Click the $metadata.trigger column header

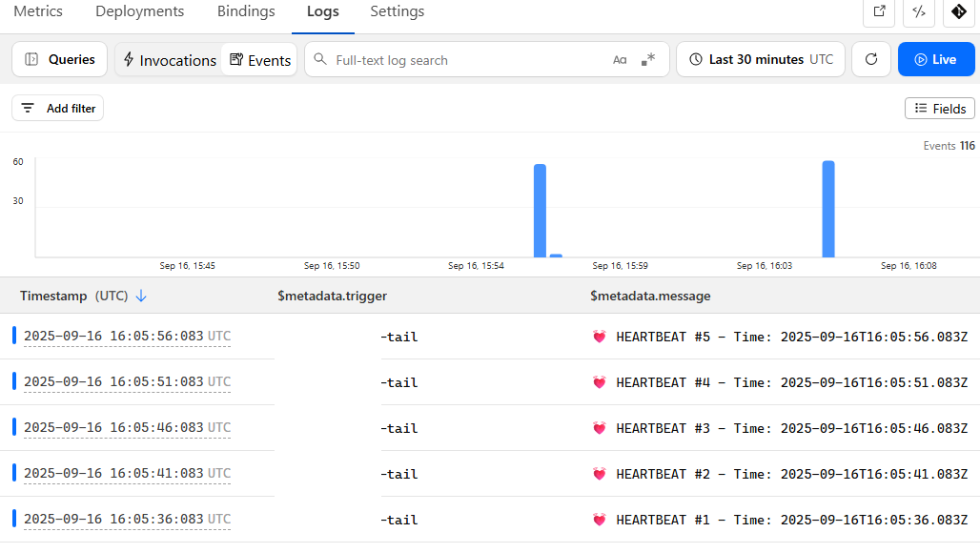[x=332, y=296]
